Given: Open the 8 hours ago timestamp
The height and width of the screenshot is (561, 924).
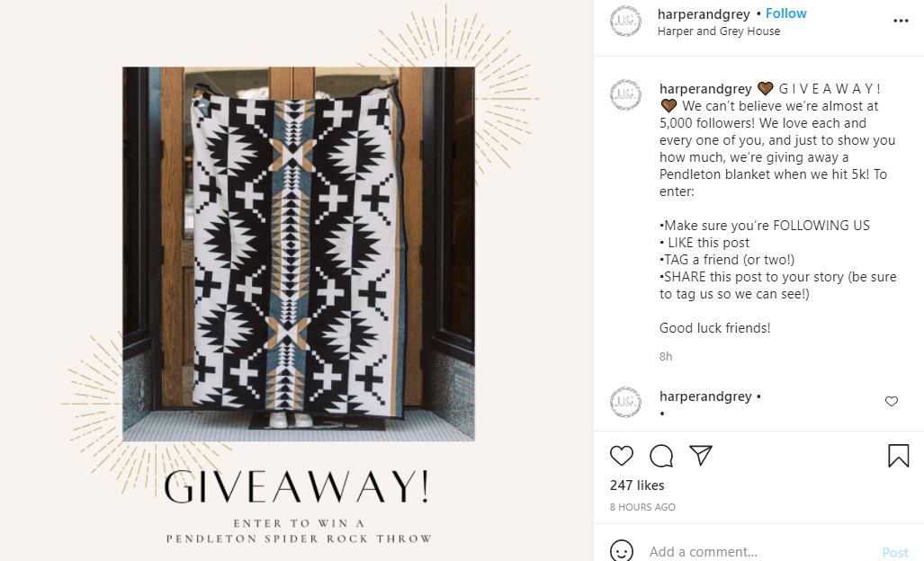Looking at the screenshot, I should (x=642, y=507).
